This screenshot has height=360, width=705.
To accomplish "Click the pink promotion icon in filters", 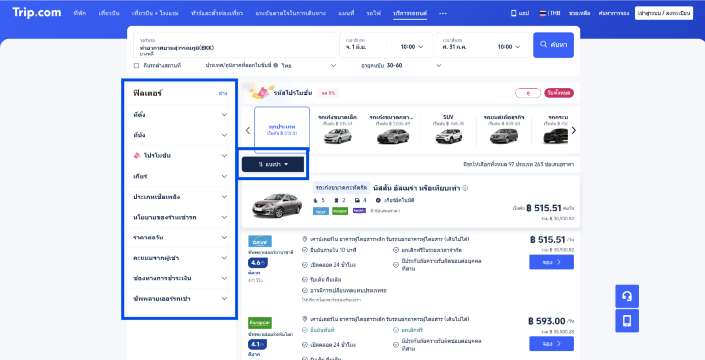I will (137, 156).
